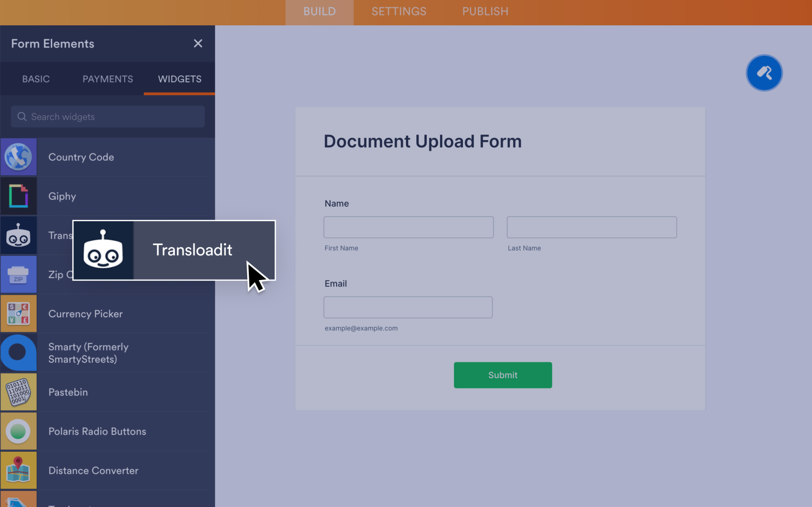Focus the Search widgets field
The width and height of the screenshot is (812, 507).
coord(108,117)
